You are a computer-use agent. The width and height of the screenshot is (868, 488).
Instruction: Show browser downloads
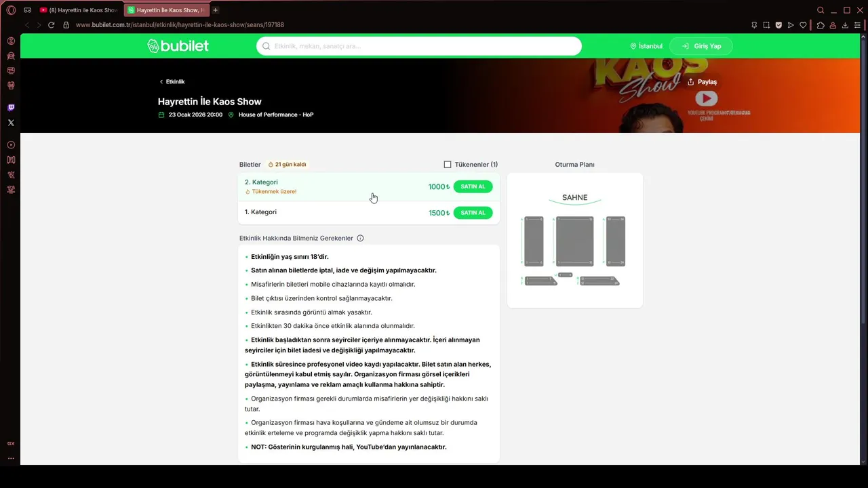click(x=845, y=25)
